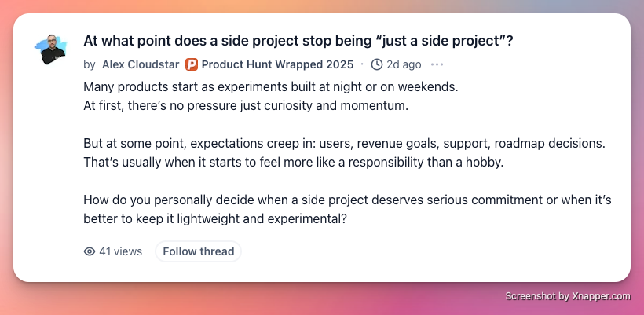Open the three-dot more options menu
The height and width of the screenshot is (315, 644).
[437, 64]
